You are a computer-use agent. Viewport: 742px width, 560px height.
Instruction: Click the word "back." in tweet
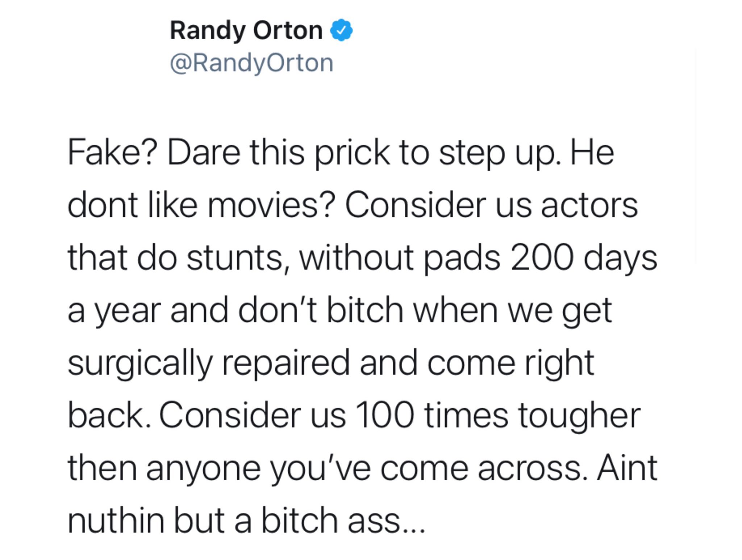click(109, 415)
